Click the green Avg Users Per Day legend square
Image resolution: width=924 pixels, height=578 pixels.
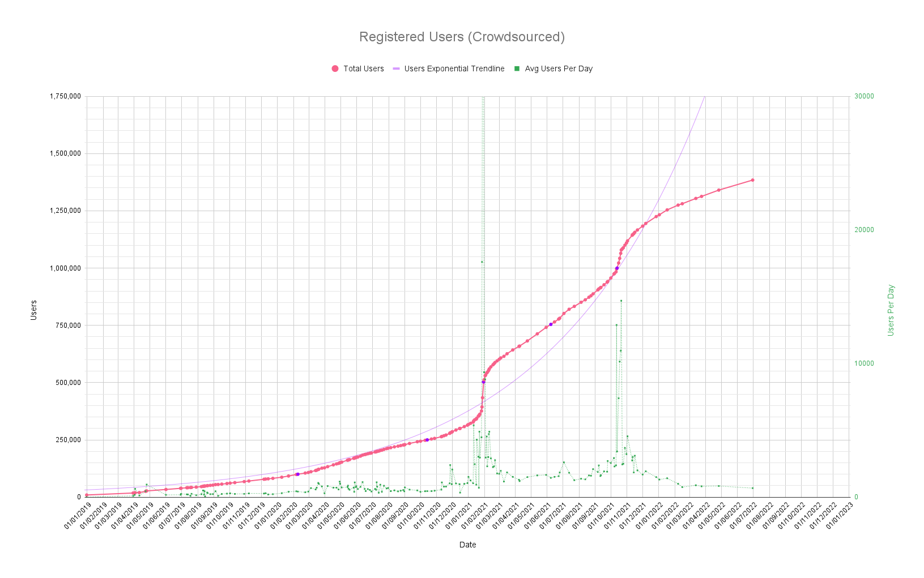coord(516,68)
